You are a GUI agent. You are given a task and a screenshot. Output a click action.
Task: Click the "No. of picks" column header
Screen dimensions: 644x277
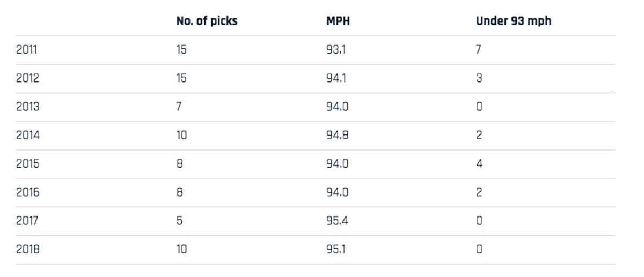click(207, 21)
